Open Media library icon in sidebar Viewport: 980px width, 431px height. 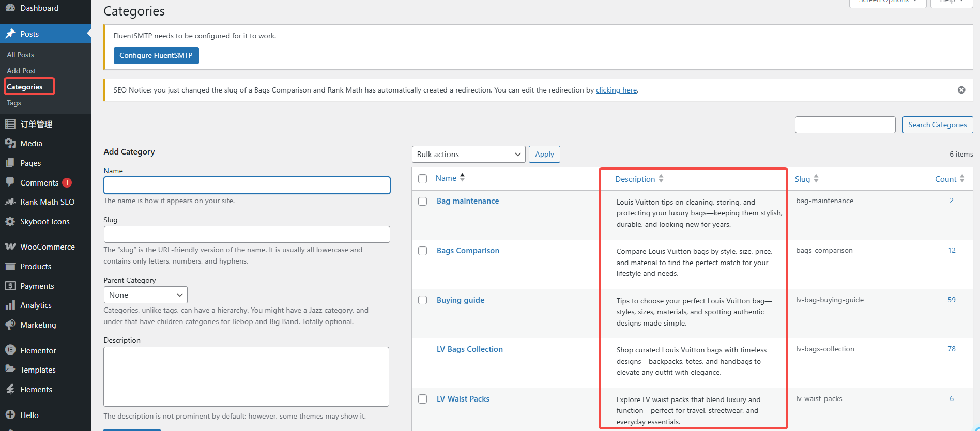[10, 143]
